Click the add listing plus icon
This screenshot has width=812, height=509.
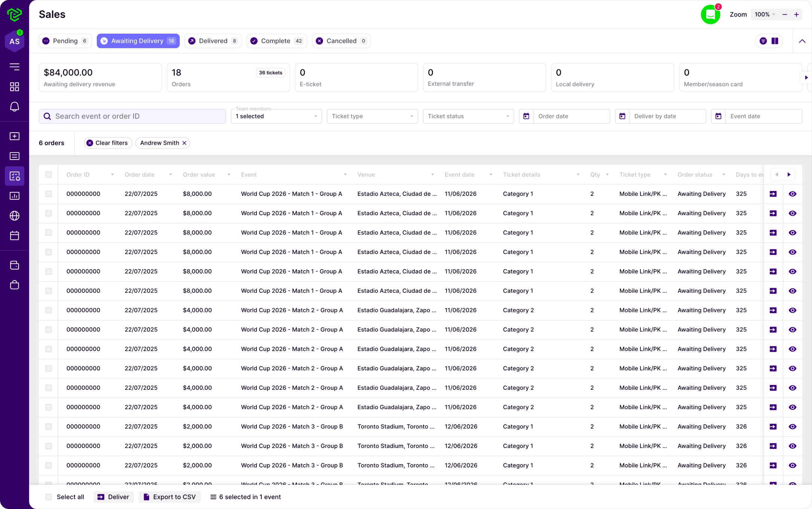coord(15,136)
